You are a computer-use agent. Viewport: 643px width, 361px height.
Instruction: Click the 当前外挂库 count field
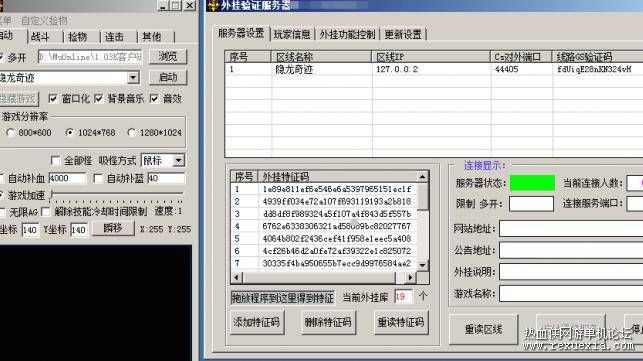[403, 297]
